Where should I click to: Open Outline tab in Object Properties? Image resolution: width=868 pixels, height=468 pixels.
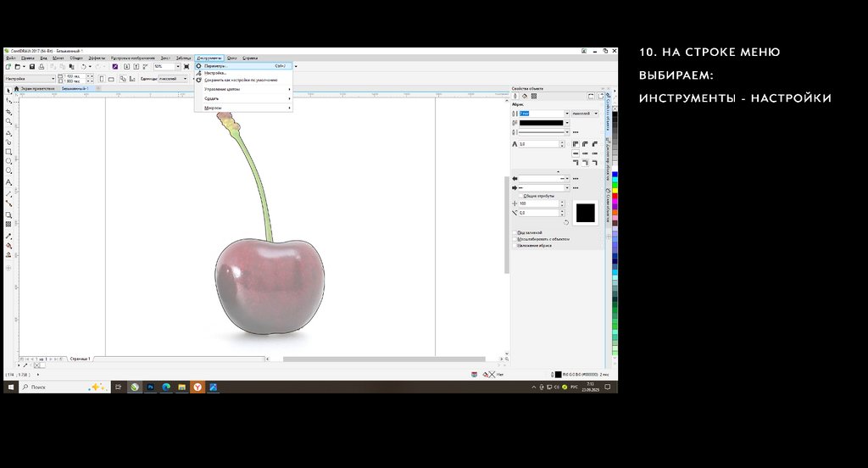515,96
